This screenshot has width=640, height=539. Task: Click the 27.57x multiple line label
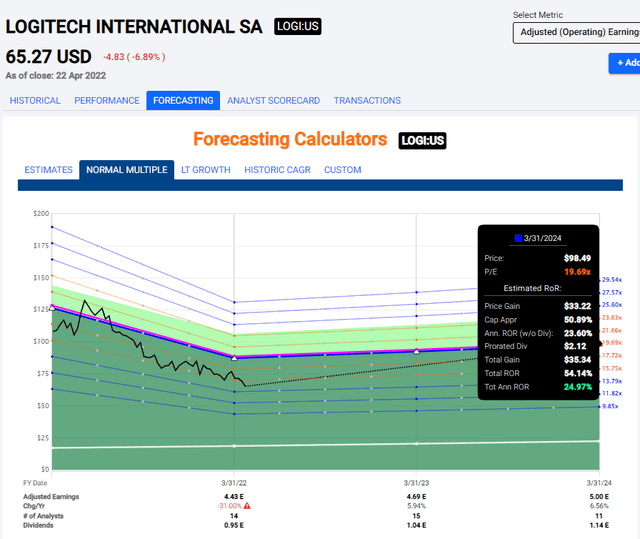click(612, 293)
